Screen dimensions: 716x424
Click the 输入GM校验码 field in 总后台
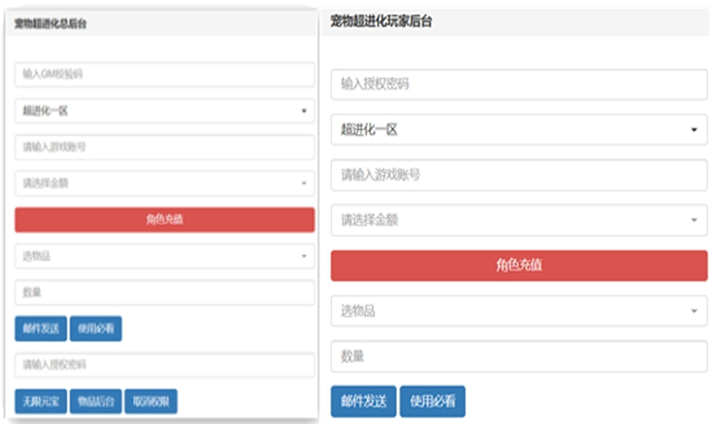[164, 74]
